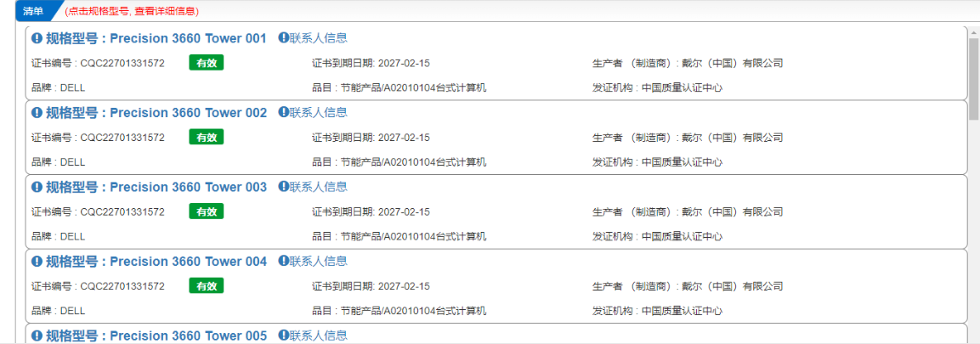Click the scrollbar up arrow of list
The image size is (980, 344).
click(x=973, y=31)
